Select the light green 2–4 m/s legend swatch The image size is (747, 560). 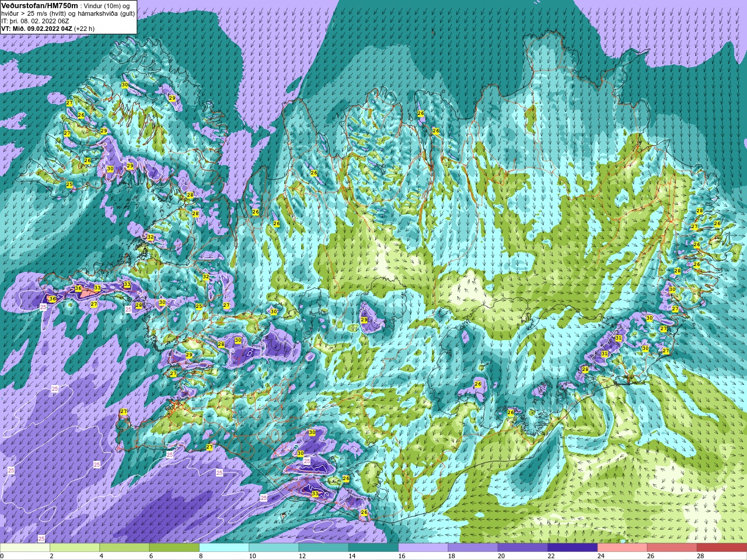tap(75, 548)
